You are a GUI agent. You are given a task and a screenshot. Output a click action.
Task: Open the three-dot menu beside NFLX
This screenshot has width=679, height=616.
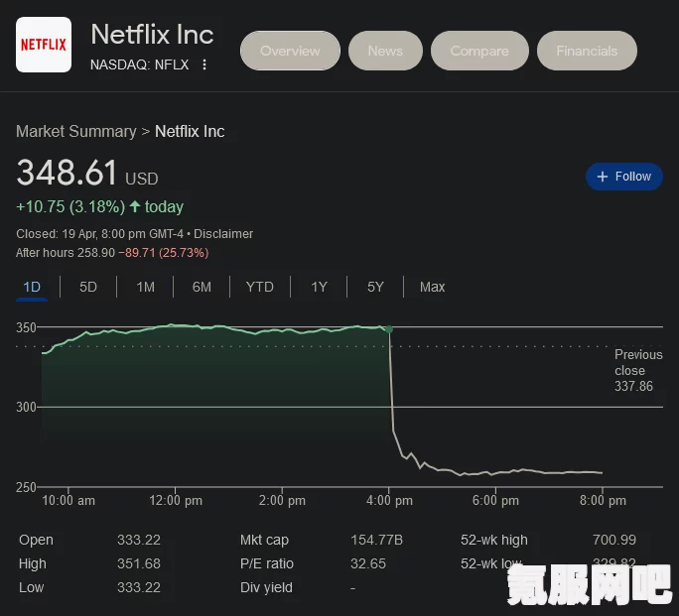pos(204,64)
